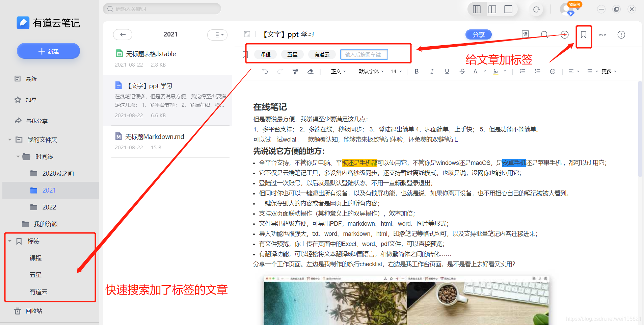The width and height of the screenshot is (644, 325).
Task: Click the tag input field 输入后按回车键
Action: click(364, 54)
